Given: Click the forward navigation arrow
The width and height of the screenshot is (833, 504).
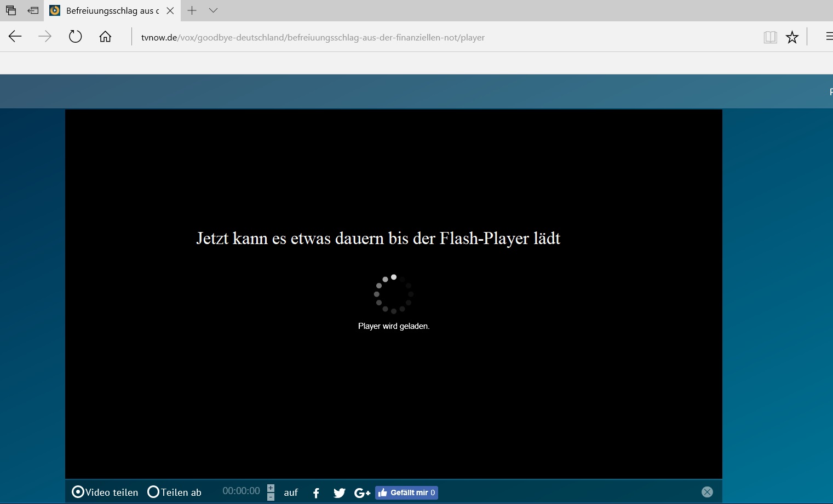Looking at the screenshot, I should coord(45,37).
